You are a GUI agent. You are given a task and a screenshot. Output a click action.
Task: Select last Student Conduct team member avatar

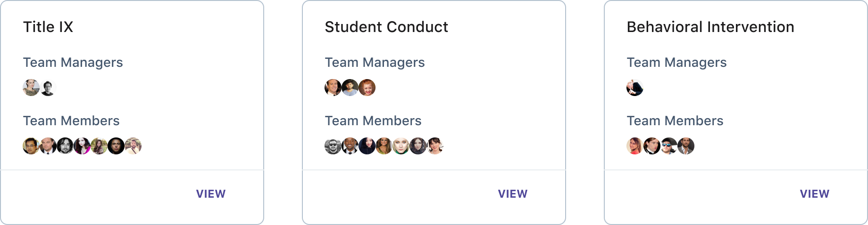pyautogui.click(x=435, y=146)
